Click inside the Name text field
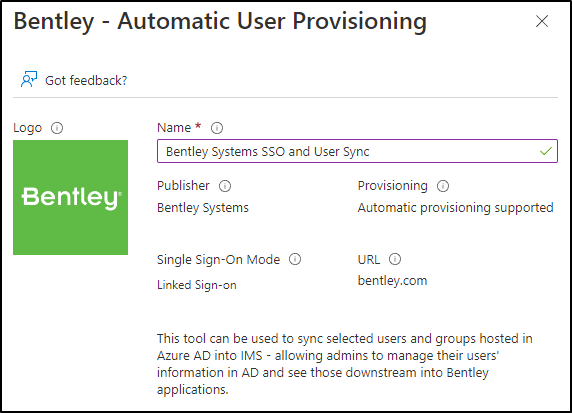 tap(357, 151)
